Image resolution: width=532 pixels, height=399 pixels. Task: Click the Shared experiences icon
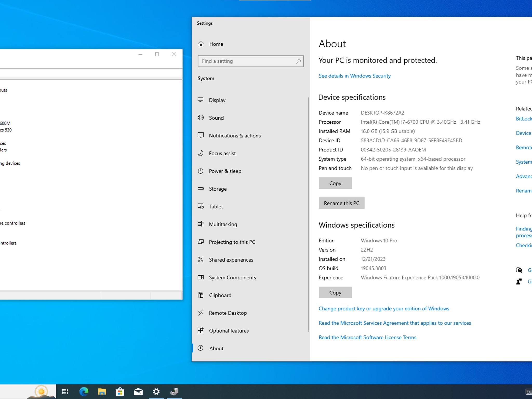(x=201, y=260)
